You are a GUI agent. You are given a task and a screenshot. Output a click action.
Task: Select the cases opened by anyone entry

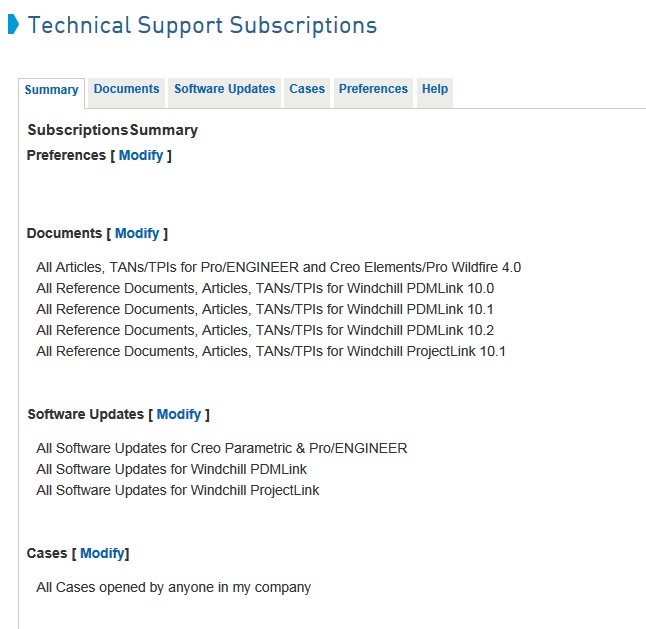pos(173,587)
